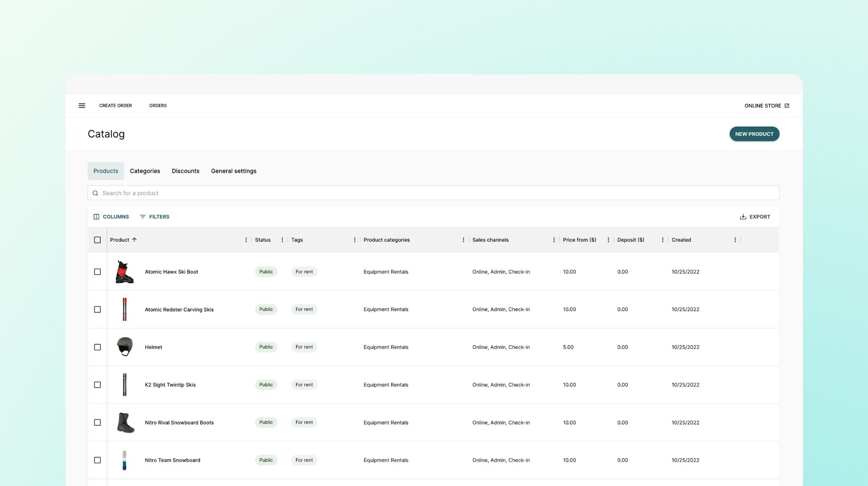Click the Atomic Redster Carving Skis thumbnail
This screenshot has width=868, height=486.
[x=125, y=309]
